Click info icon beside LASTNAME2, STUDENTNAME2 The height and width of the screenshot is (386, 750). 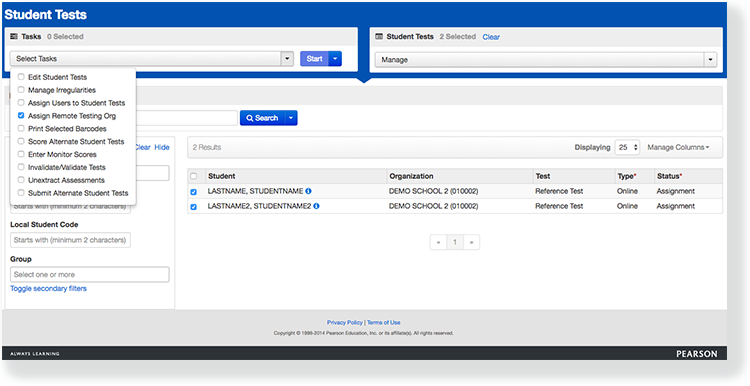pos(316,206)
